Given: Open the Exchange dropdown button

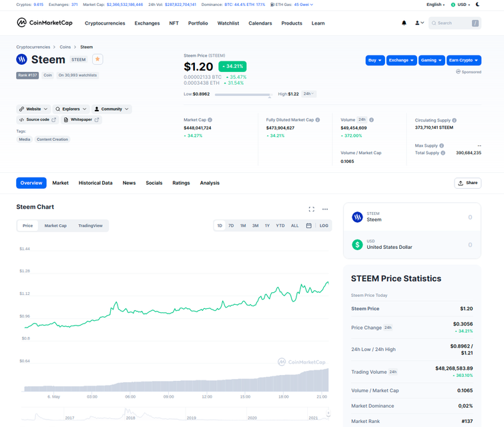Looking at the screenshot, I should 401,60.
